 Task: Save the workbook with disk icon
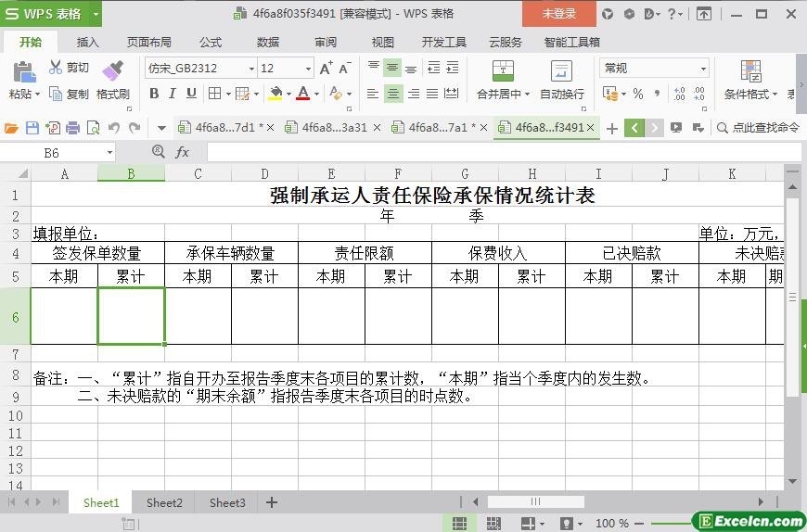[32, 128]
